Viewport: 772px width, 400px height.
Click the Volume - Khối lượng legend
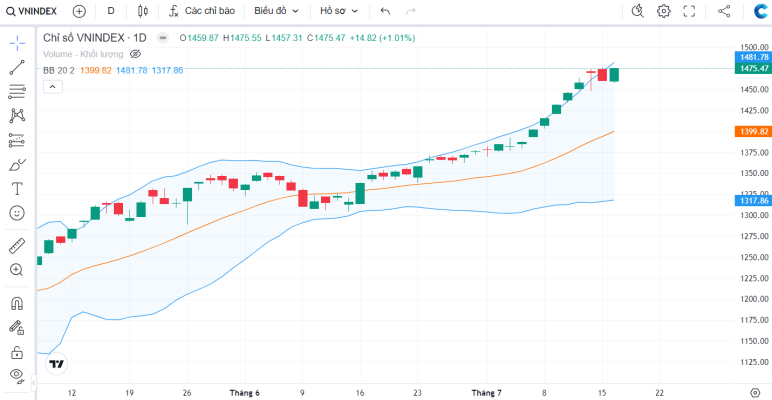[83, 54]
